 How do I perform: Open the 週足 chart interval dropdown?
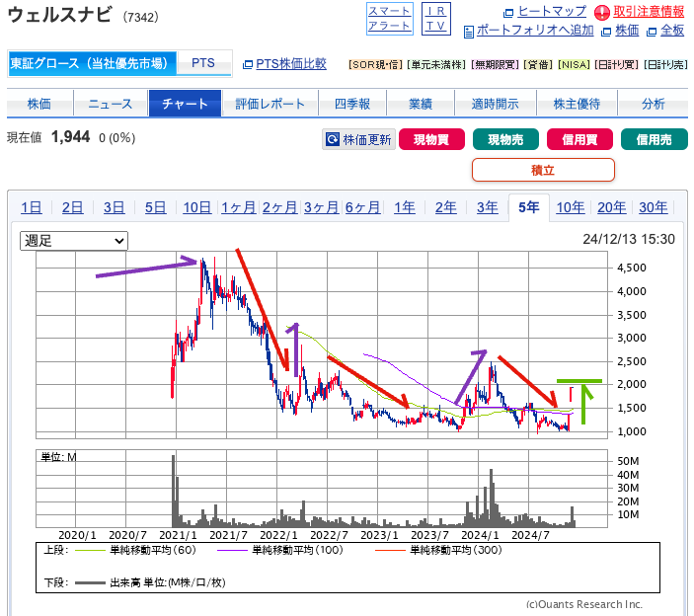point(74,241)
